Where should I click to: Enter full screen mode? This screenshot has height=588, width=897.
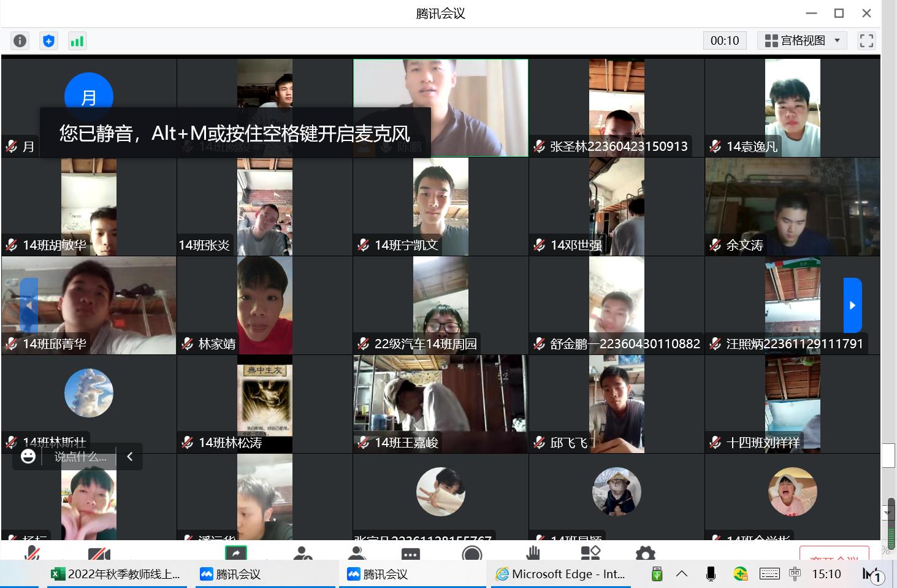(x=866, y=40)
